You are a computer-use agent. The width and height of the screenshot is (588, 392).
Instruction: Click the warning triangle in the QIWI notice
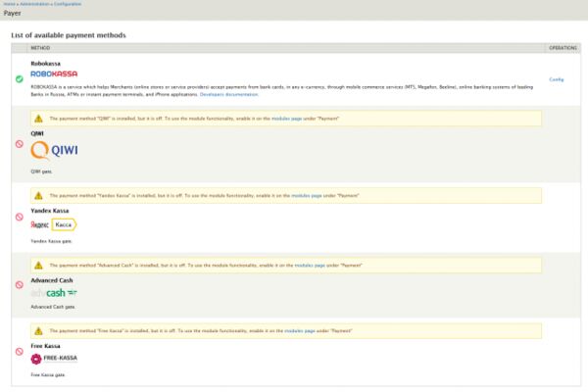[38, 119]
